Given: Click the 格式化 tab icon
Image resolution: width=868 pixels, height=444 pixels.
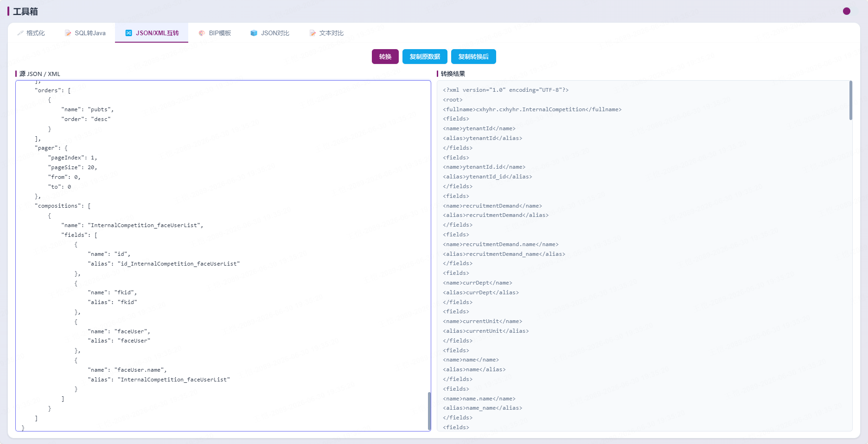Looking at the screenshot, I should [20, 33].
